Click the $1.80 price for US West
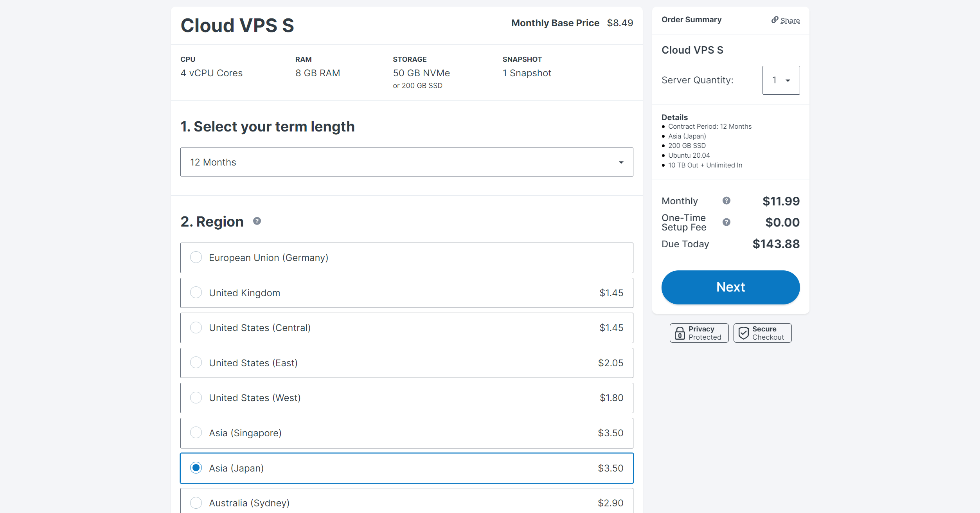The height and width of the screenshot is (513, 980). coord(611,398)
